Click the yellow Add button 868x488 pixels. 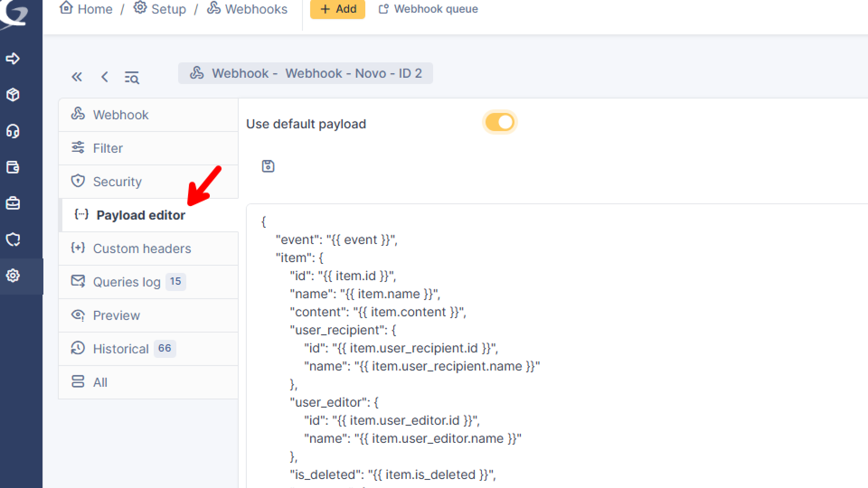(338, 9)
